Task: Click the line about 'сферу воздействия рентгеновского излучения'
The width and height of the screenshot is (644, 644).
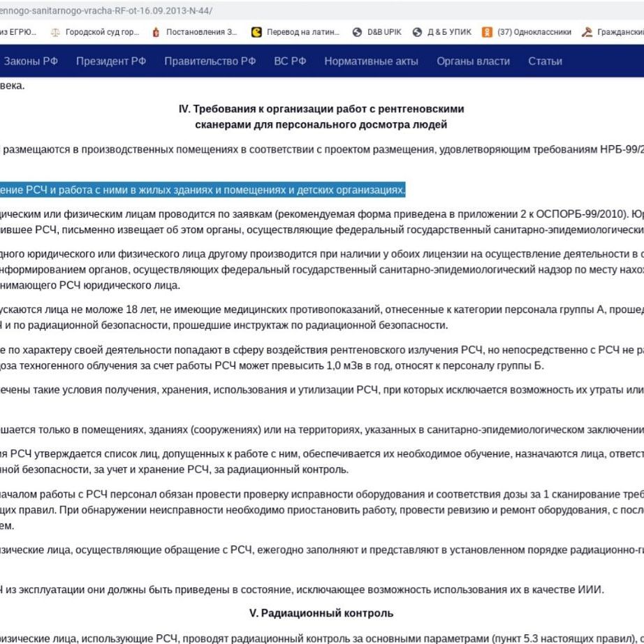Action: [x=322, y=350]
